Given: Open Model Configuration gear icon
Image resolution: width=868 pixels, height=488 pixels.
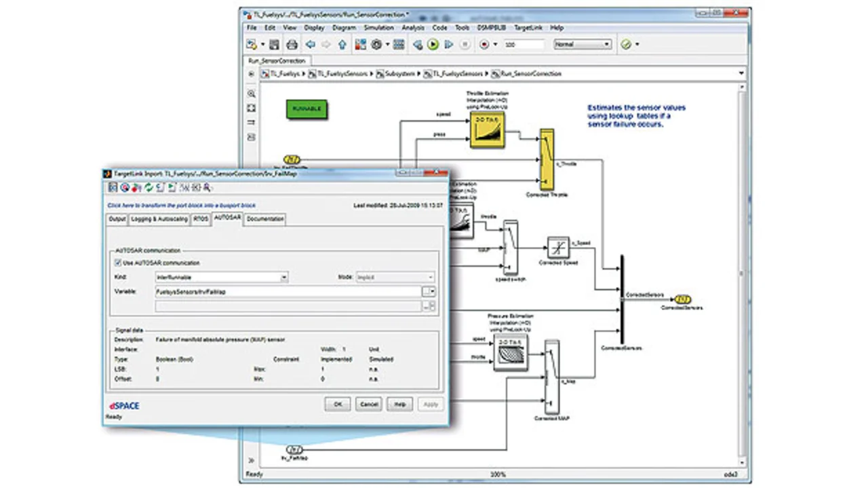Looking at the screenshot, I should (377, 44).
